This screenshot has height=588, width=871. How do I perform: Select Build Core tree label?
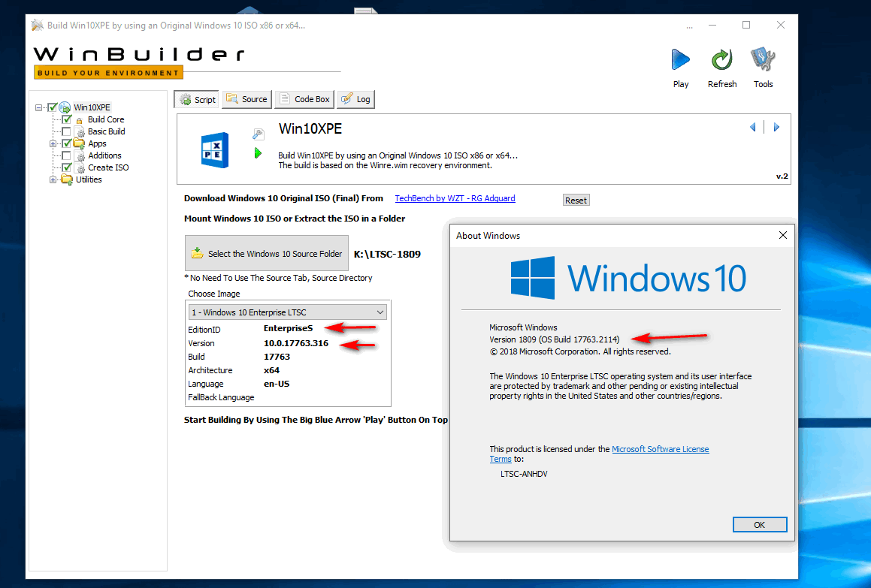click(105, 119)
